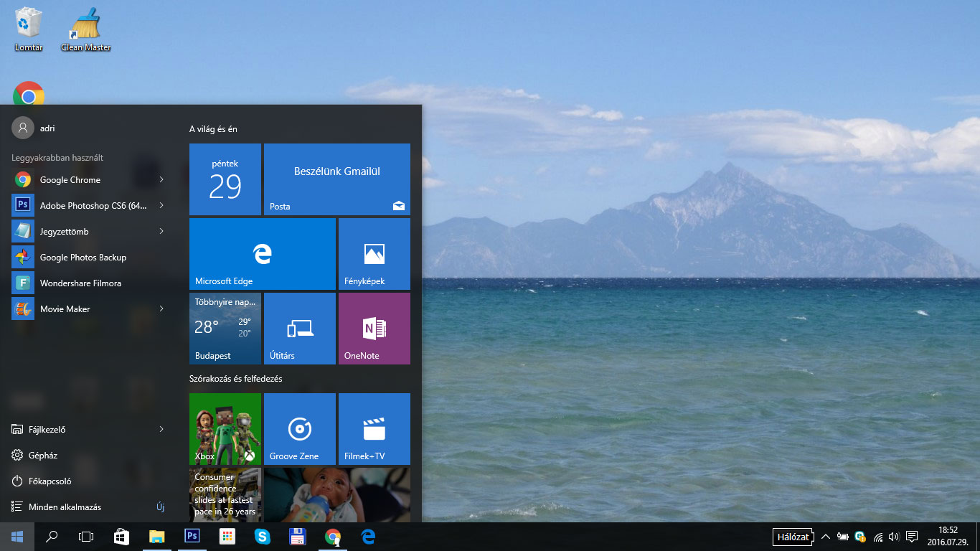Launch Adobe Photoshop CS6 from Start list
This screenshot has width=980, height=551.
(x=90, y=205)
